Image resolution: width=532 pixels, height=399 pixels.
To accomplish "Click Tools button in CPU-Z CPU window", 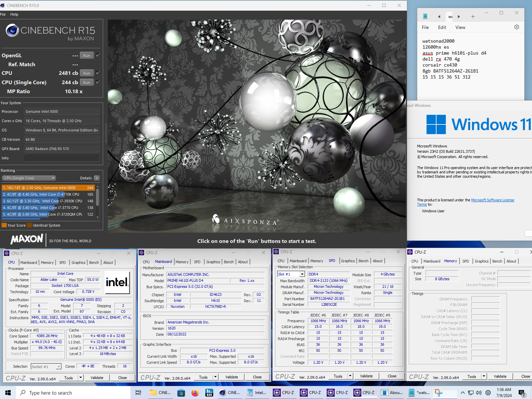I will [69, 378].
